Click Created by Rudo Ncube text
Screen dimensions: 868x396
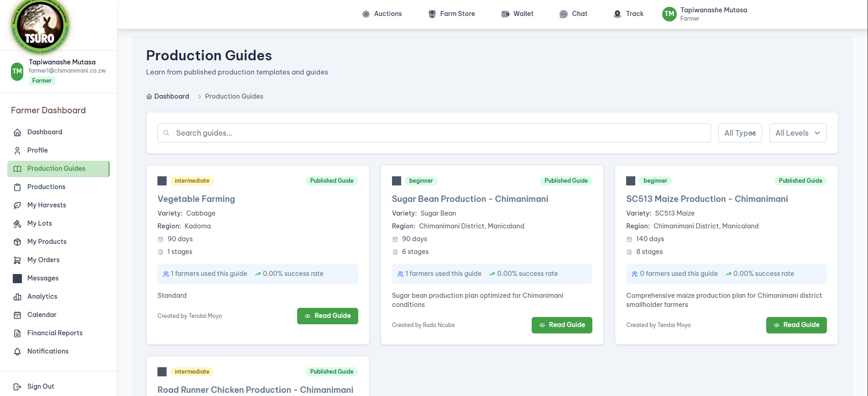424,325
